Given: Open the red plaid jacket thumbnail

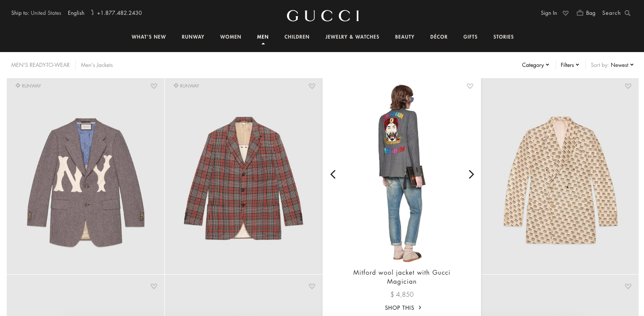Looking at the screenshot, I should pyautogui.click(x=243, y=176).
